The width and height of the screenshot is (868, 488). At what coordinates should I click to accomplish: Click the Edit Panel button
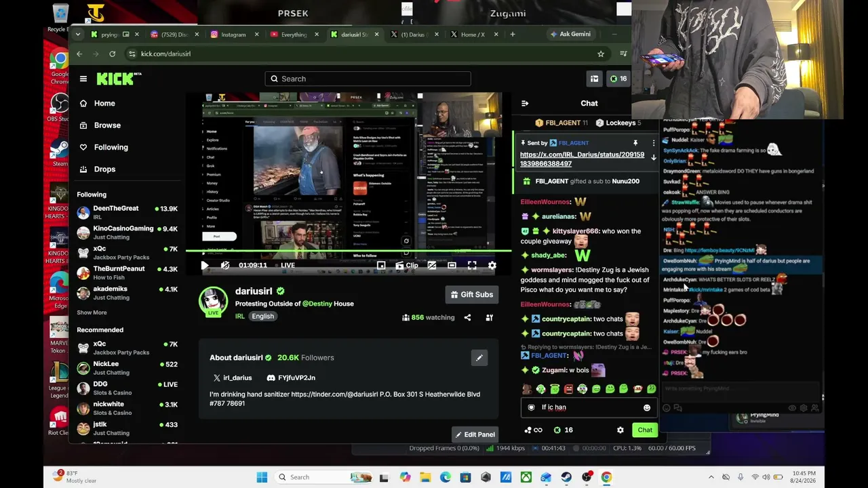pos(475,434)
